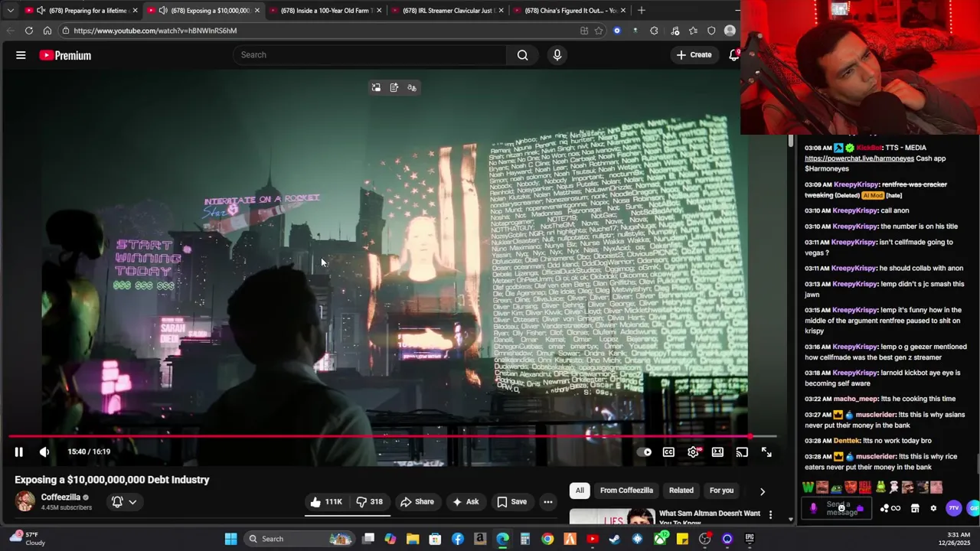Go to the YouTube Premium home logo

pyautogui.click(x=65, y=55)
